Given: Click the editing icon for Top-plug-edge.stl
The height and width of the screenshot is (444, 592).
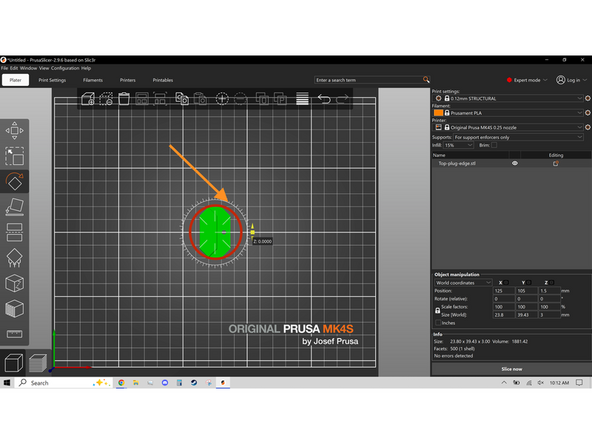Looking at the screenshot, I should click(556, 163).
